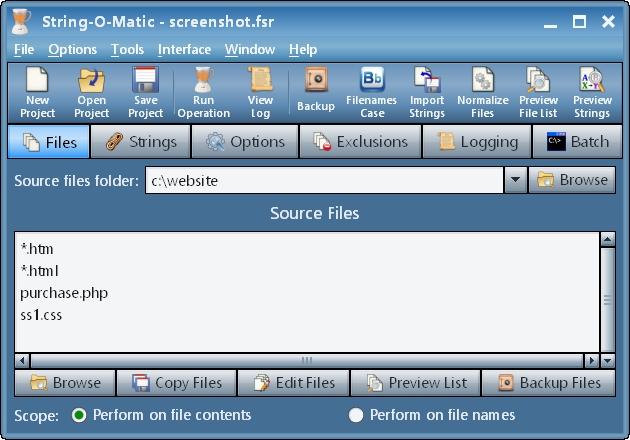Viewport: 630px width, 440px height.
Task: Select *.html entry in source files
Action: click(39, 271)
